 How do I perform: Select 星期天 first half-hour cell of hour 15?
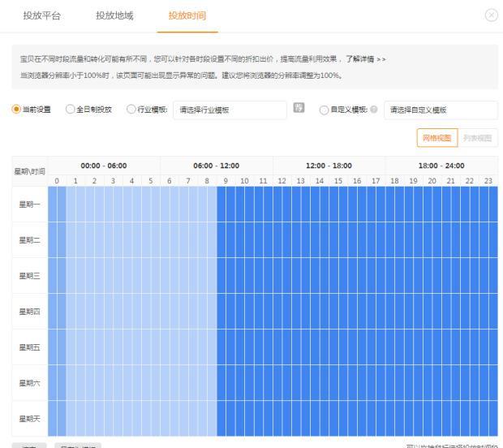tap(334, 418)
